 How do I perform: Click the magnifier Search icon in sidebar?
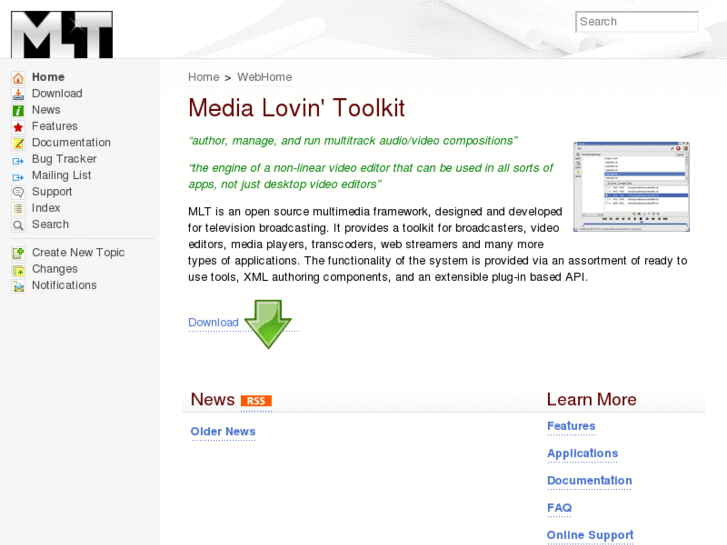18,225
